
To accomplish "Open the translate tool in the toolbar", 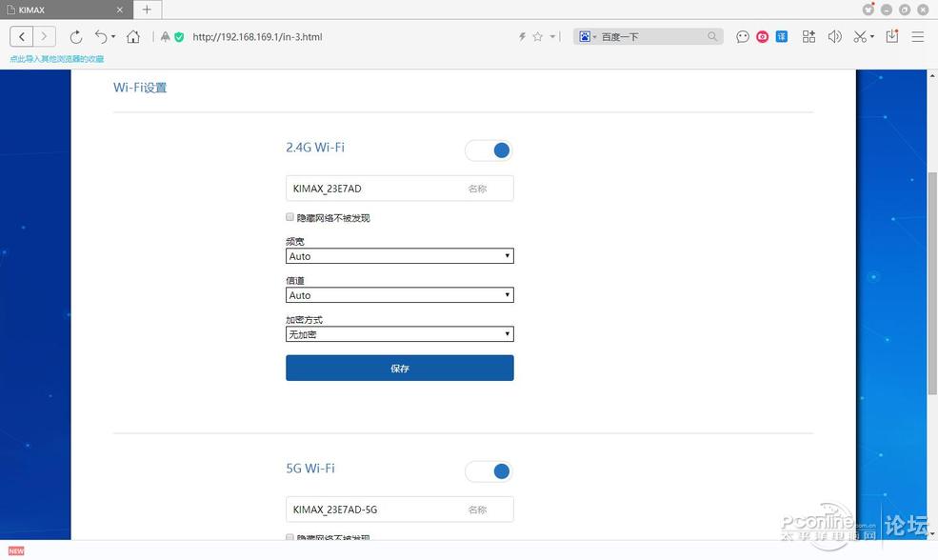I will tap(782, 36).
